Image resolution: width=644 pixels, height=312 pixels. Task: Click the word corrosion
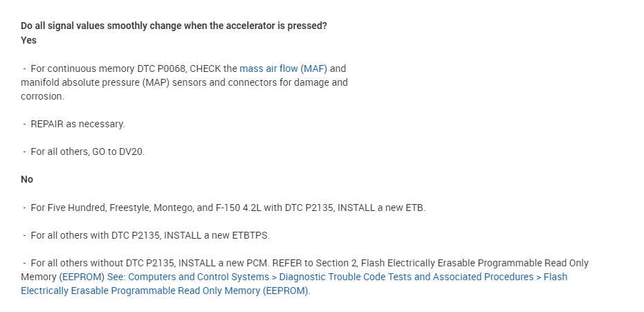point(42,96)
